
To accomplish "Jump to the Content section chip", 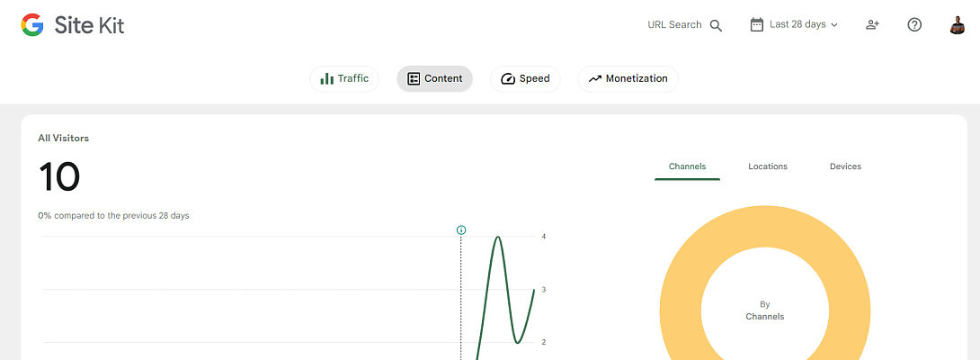I will point(434,78).
